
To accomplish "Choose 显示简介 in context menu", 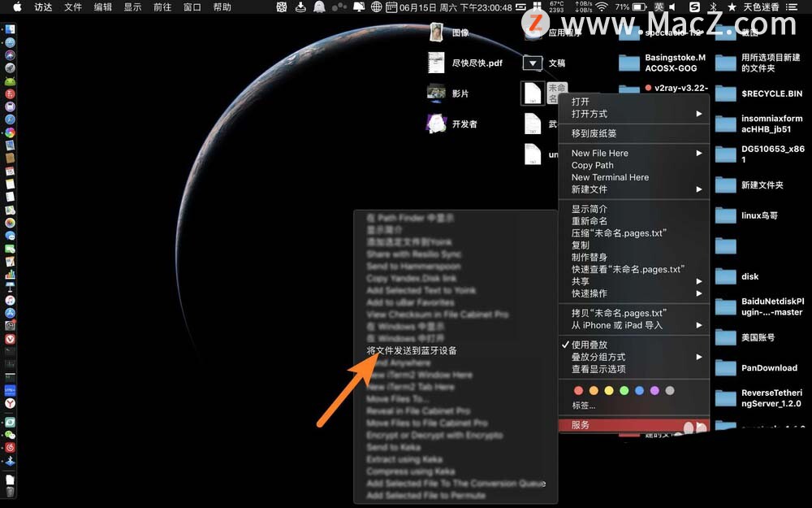I will tap(634, 209).
